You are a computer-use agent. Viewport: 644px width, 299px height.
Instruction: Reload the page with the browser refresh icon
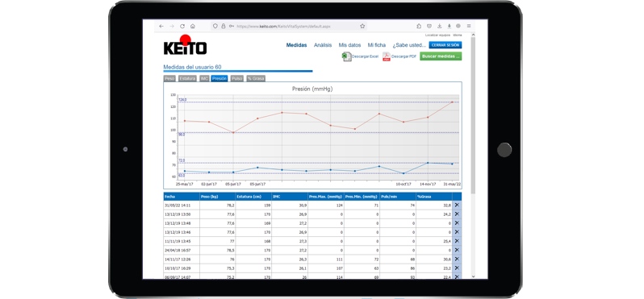coord(182,27)
